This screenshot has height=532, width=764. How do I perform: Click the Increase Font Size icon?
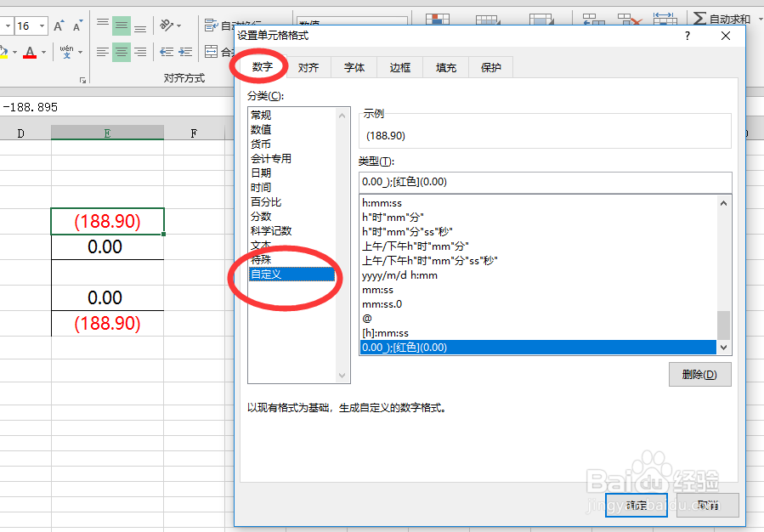pos(58,25)
